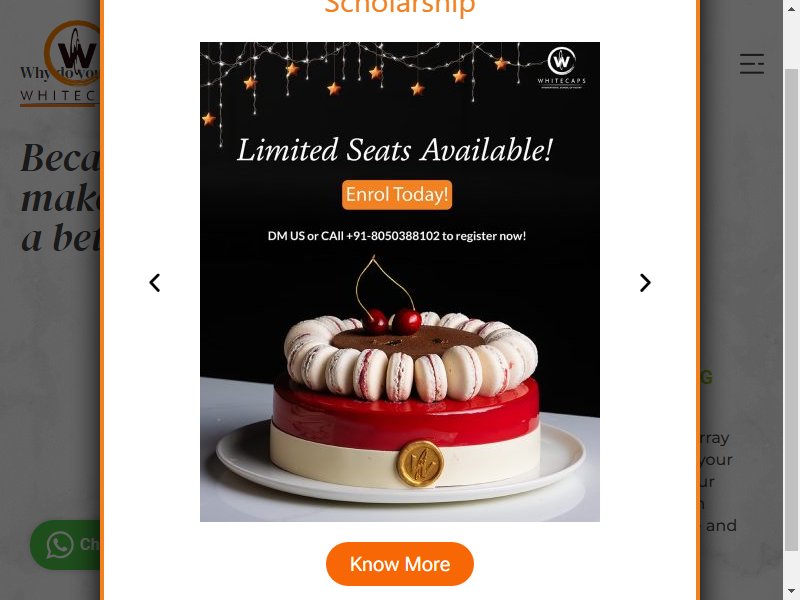Click the vertical scrollbar thumb
Image resolution: width=800 pixels, height=600 pixels.
click(x=791, y=310)
